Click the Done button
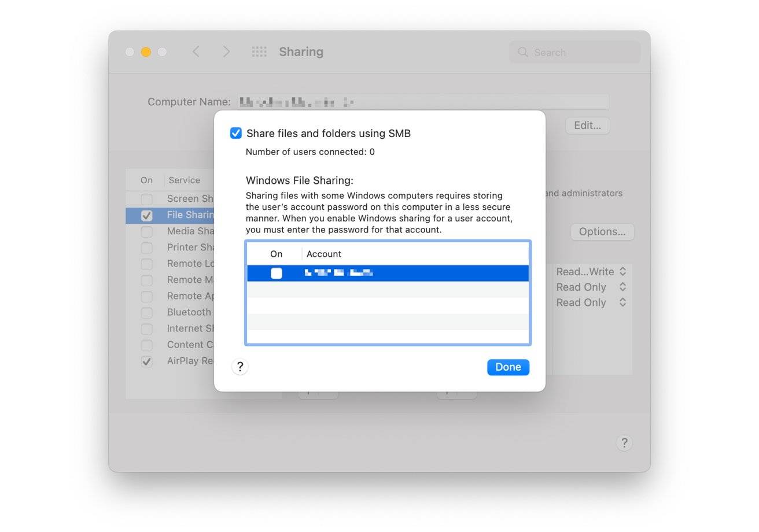This screenshot has height=532, width=759. tap(508, 367)
